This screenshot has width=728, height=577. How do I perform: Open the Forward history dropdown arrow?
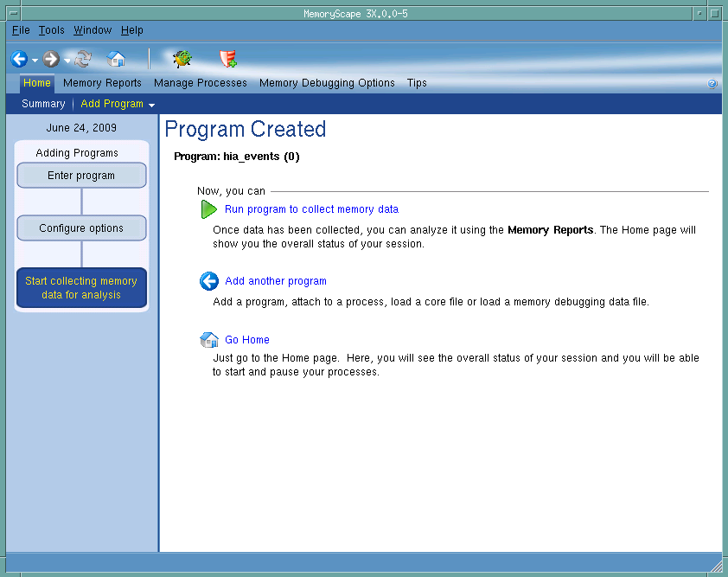click(x=67, y=61)
